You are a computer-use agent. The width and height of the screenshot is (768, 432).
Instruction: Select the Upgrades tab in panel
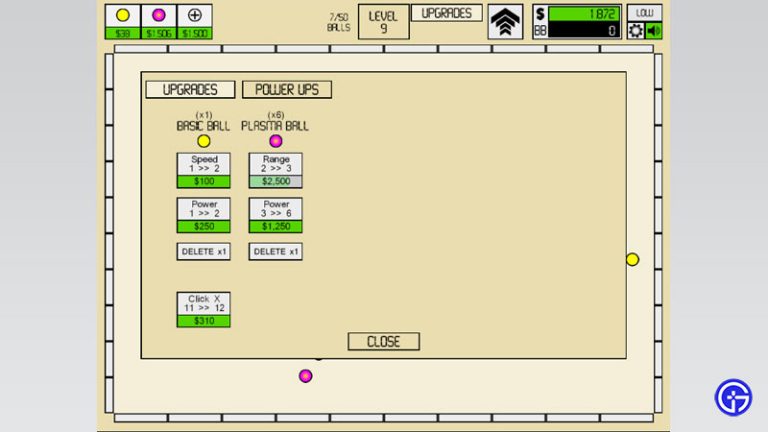(x=190, y=90)
